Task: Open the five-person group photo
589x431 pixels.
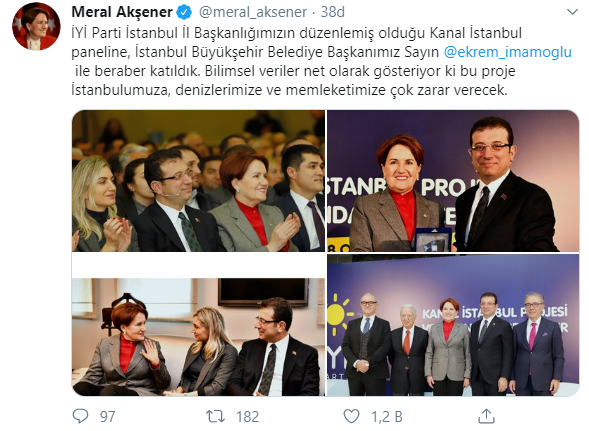Action: [x=453, y=325]
